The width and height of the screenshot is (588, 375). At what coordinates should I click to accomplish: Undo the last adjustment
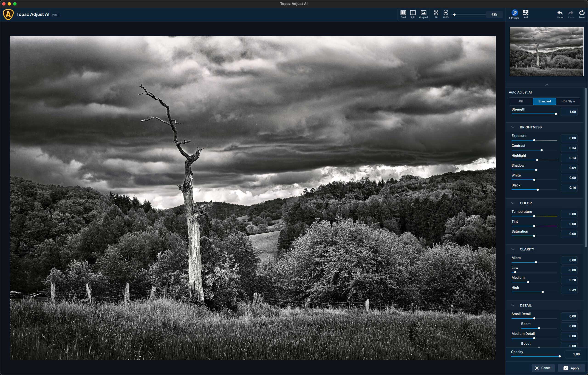560,14
